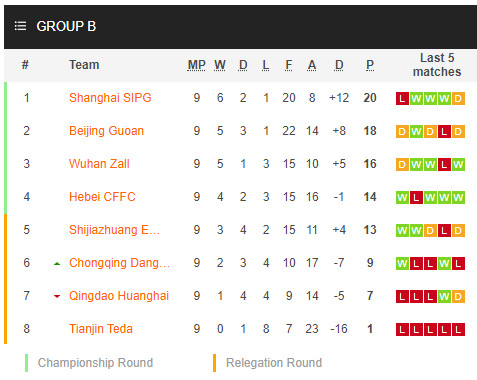Click Hebei CFFC's red L result badge
477x380 pixels.
click(416, 197)
